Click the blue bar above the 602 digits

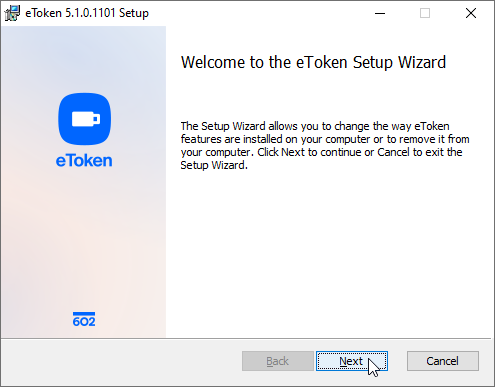84,313
